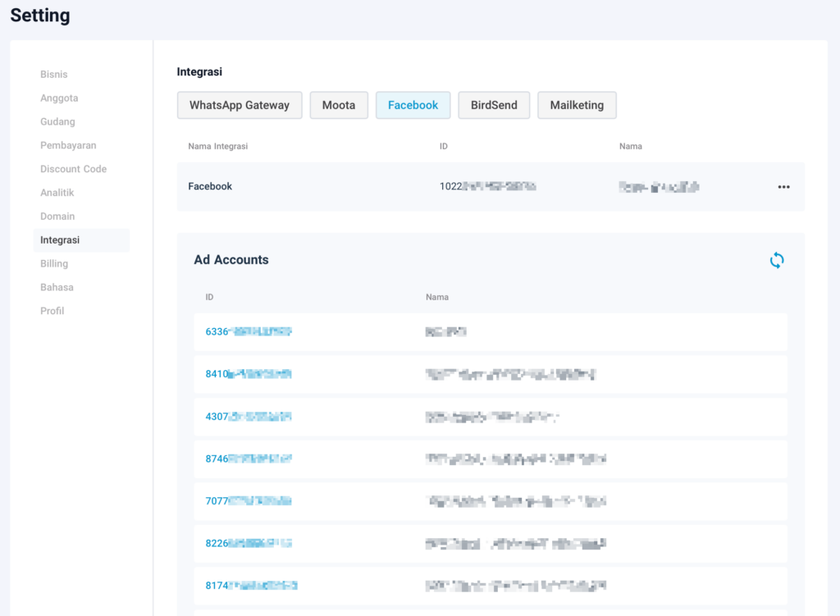Click the Nama Integrasi column header
This screenshot has width=840, height=616.
click(x=218, y=146)
